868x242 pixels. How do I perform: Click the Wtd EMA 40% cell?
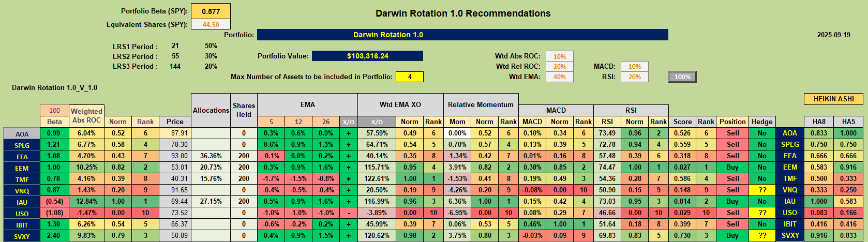(559, 77)
